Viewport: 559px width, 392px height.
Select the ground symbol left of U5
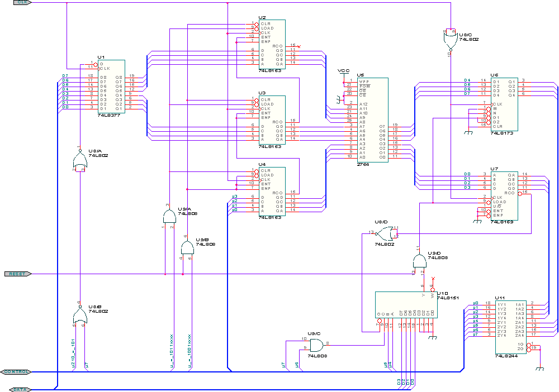click(x=339, y=100)
